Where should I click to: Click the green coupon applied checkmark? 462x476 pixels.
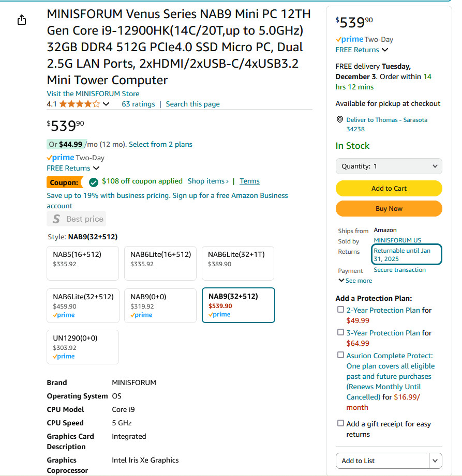[93, 182]
